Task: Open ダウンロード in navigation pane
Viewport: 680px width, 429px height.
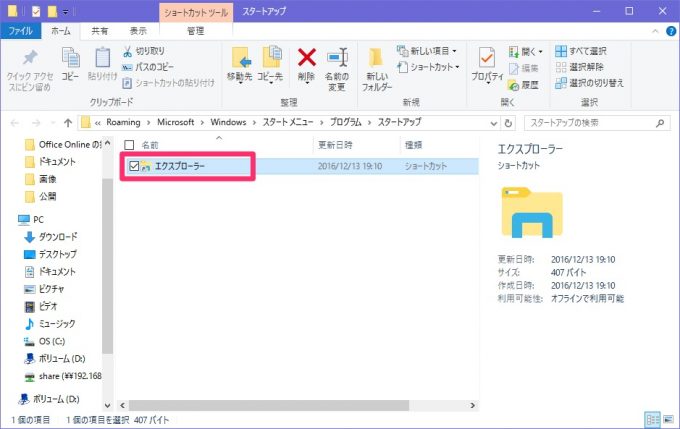Action: coord(51,237)
